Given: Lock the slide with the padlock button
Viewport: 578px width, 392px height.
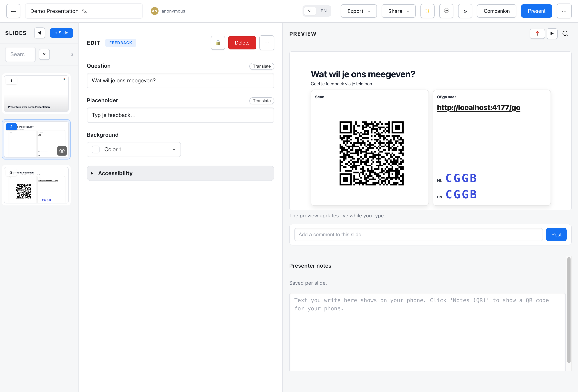Looking at the screenshot, I should (218, 43).
